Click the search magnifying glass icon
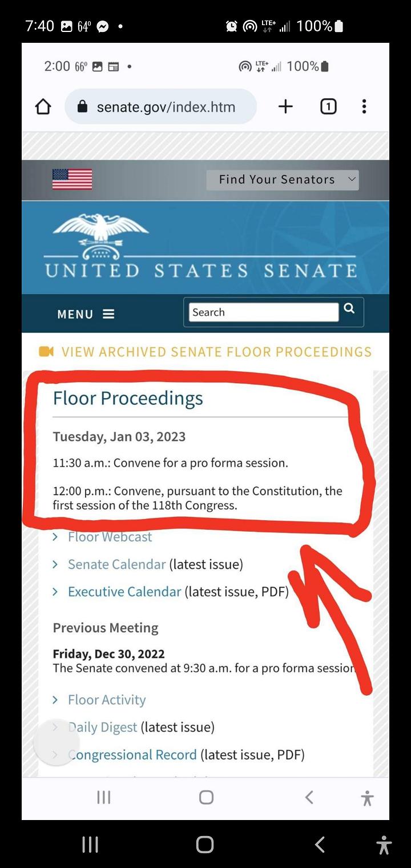This screenshot has width=411, height=868. point(349,309)
